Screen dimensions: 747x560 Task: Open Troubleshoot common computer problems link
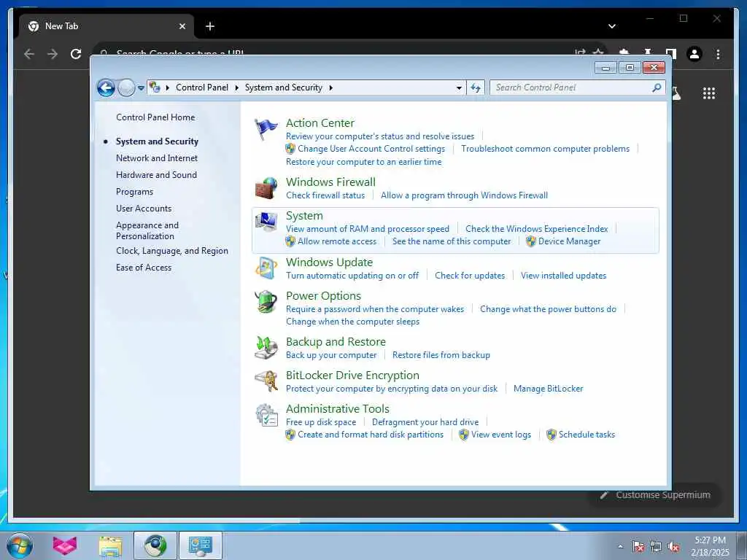point(545,149)
